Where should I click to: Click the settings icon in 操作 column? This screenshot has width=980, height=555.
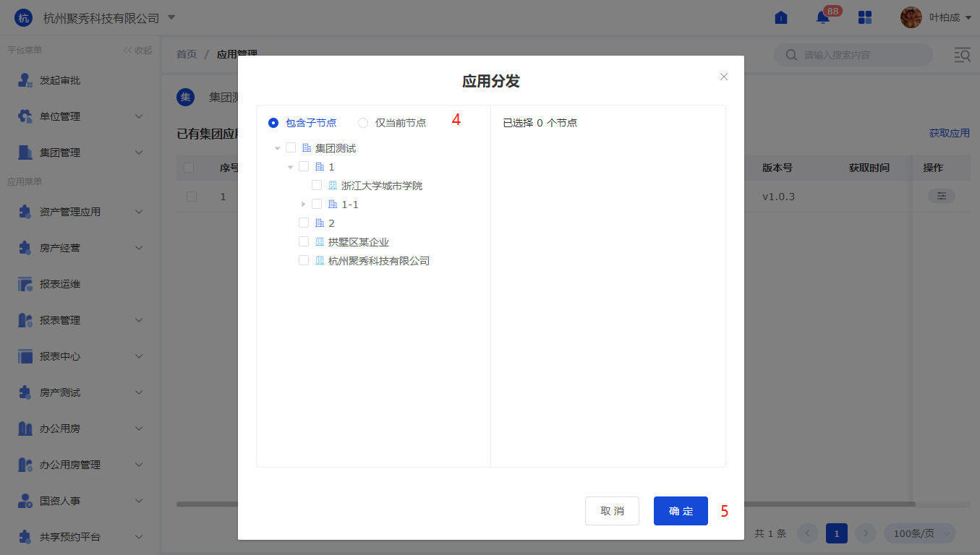tap(941, 197)
